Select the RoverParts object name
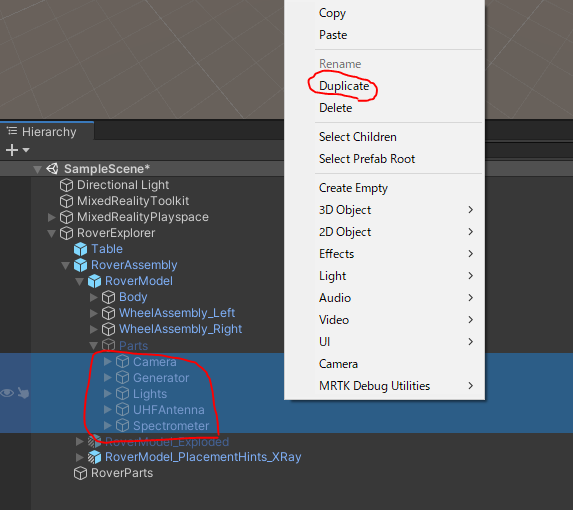This screenshot has height=510, width=573. click(122, 473)
